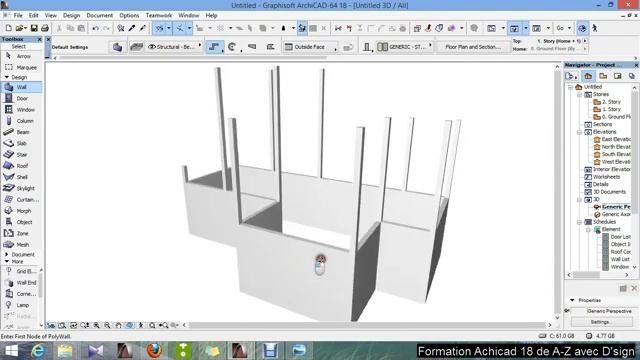Viewport: 640px width, 360px height.
Task: Open Internet Explorer from the taskbar
Action: coord(38,351)
